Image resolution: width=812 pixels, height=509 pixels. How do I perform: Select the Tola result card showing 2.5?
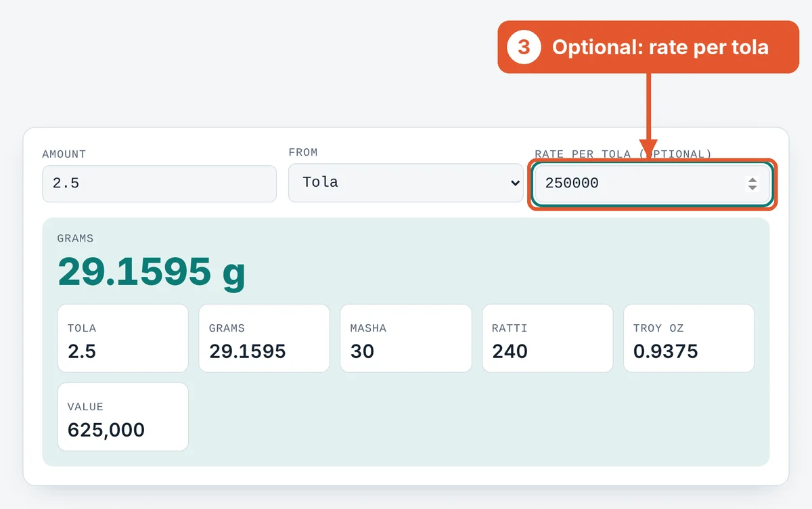click(x=122, y=338)
